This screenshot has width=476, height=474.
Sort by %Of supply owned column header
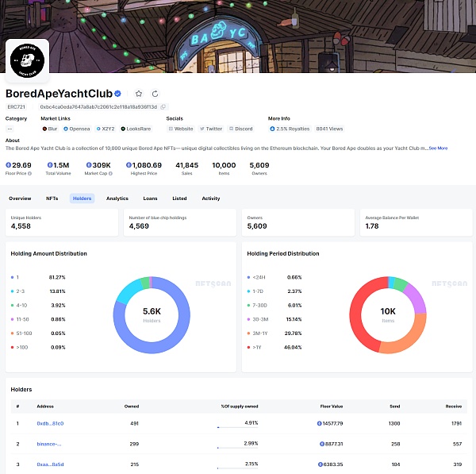coord(240,407)
